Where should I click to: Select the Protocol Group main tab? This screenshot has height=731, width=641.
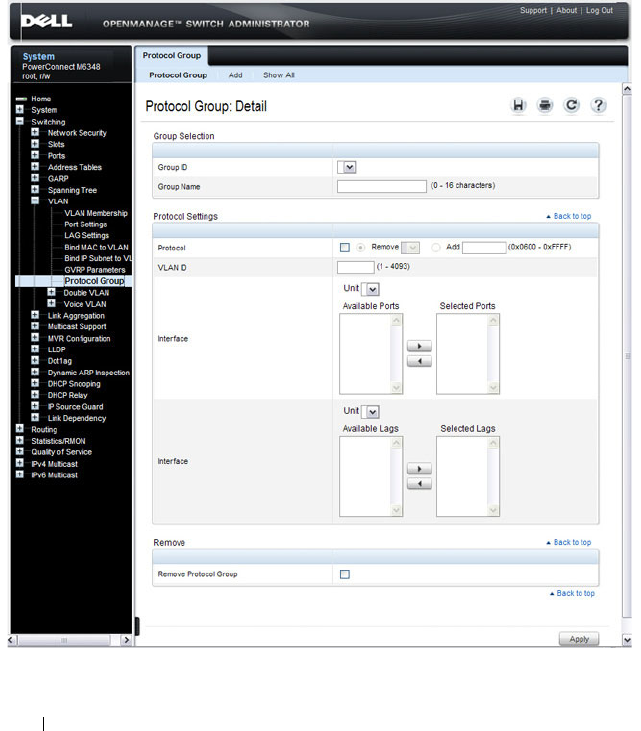click(x=172, y=55)
